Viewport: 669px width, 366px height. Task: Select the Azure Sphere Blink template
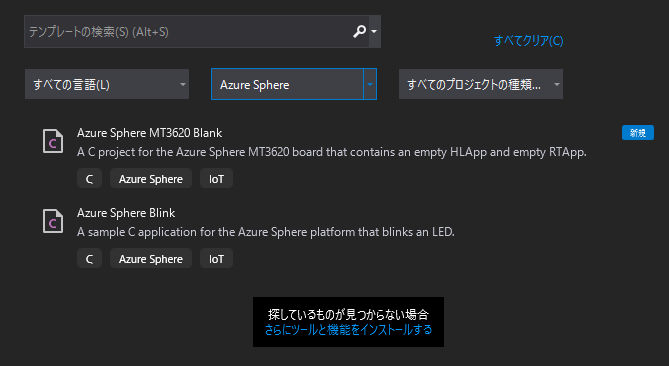tap(126, 212)
